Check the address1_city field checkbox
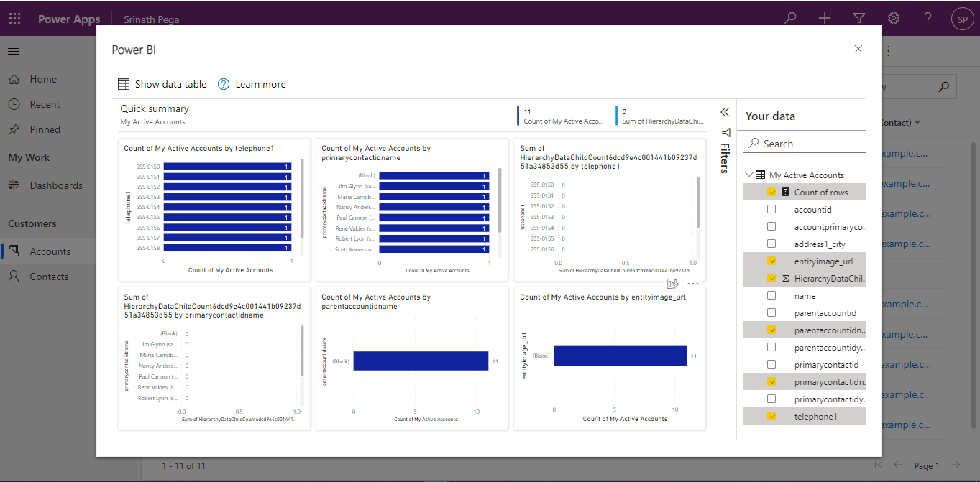This screenshot has width=980, height=482. point(771,244)
